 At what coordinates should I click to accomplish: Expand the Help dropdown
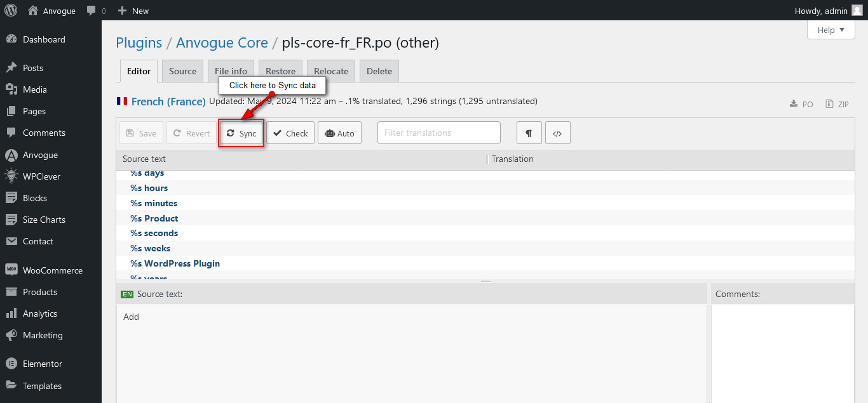click(831, 30)
